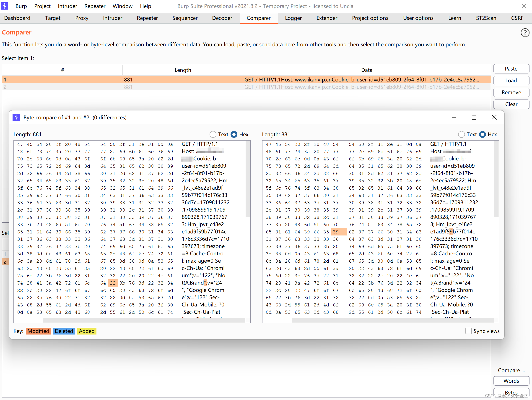Click the Bytes compare button
Image resolution: width=532 pixels, height=400 pixels.
(511, 392)
